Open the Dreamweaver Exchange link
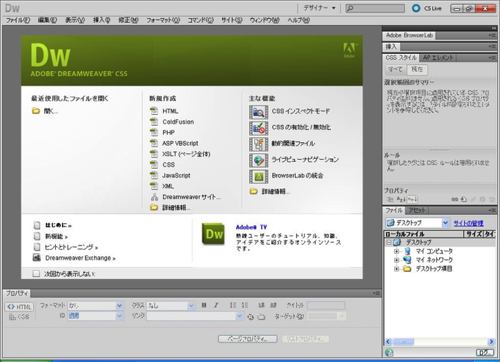 coord(80,258)
